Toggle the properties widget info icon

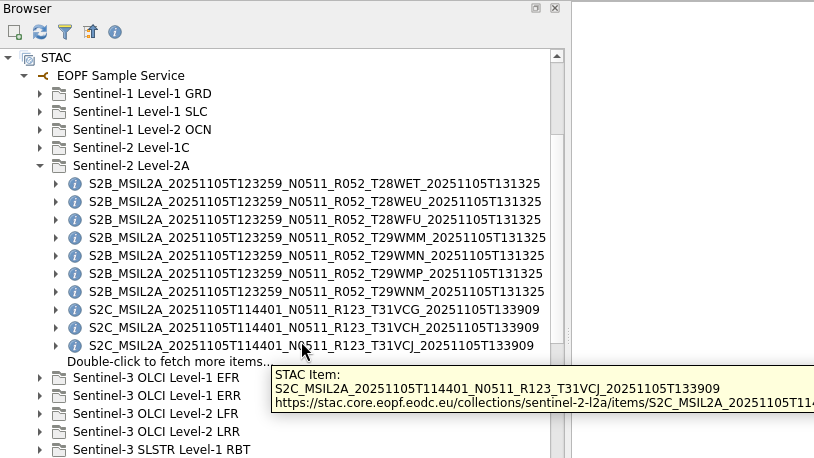(x=115, y=32)
